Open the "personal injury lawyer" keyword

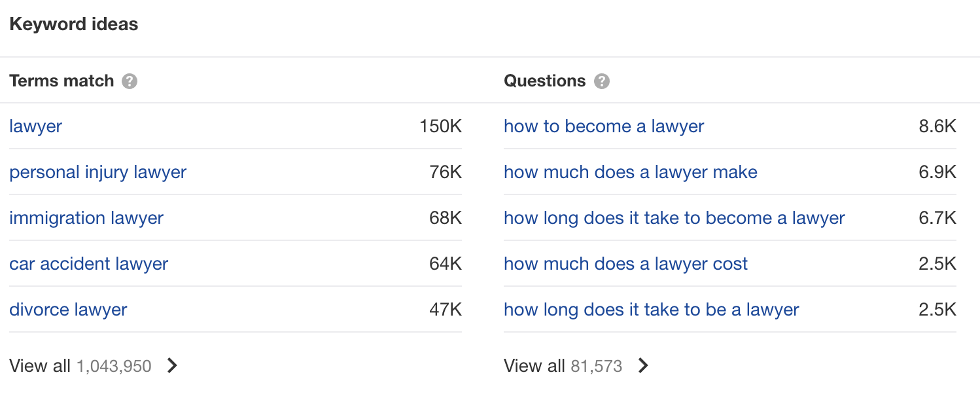coord(97,172)
